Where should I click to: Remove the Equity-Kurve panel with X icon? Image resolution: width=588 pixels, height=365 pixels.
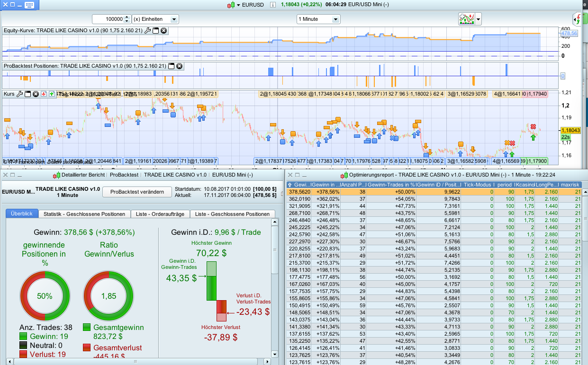tap(163, 31)
